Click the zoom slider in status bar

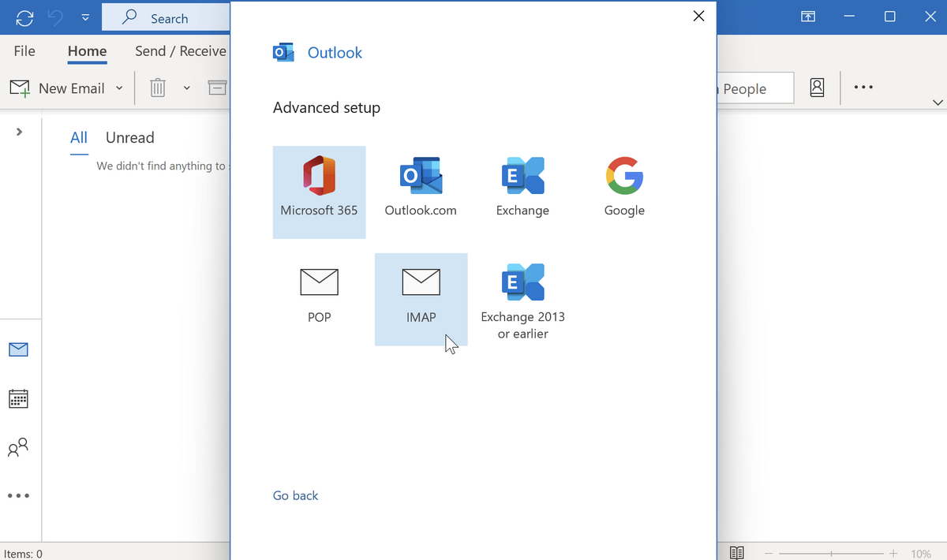point(831,554)
